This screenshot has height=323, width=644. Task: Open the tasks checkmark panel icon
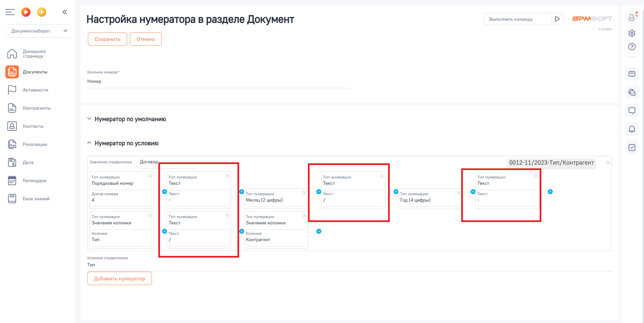click(x=632, y=148)
